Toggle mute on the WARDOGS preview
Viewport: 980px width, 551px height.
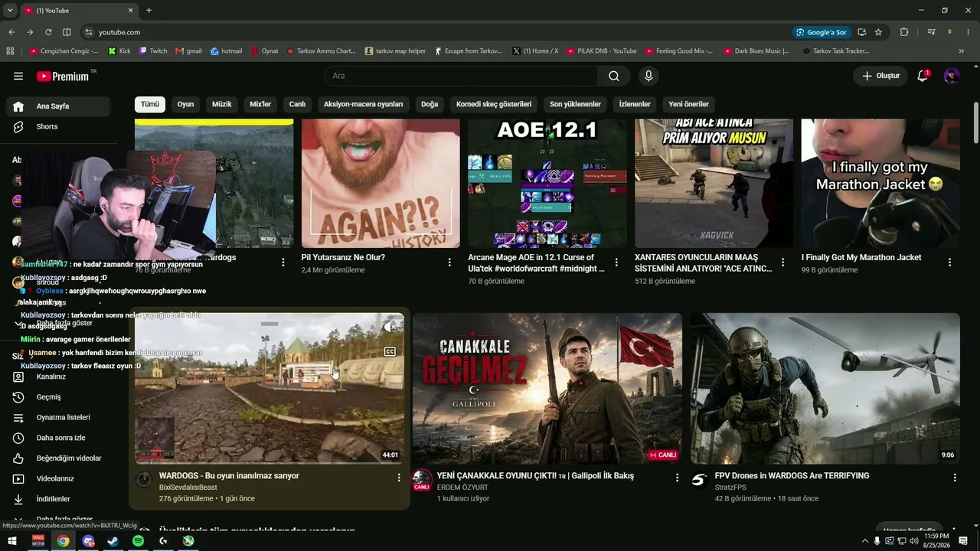click(390, 327)
